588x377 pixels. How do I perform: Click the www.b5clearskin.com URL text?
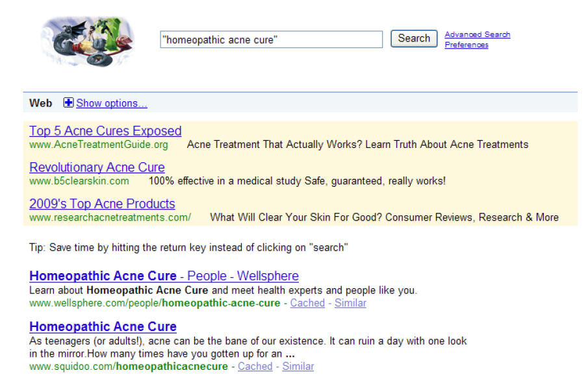pos(79,181)
